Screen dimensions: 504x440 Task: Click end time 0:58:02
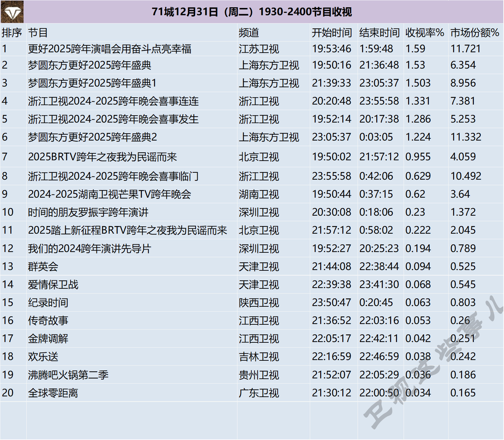[x=376, y=230]
